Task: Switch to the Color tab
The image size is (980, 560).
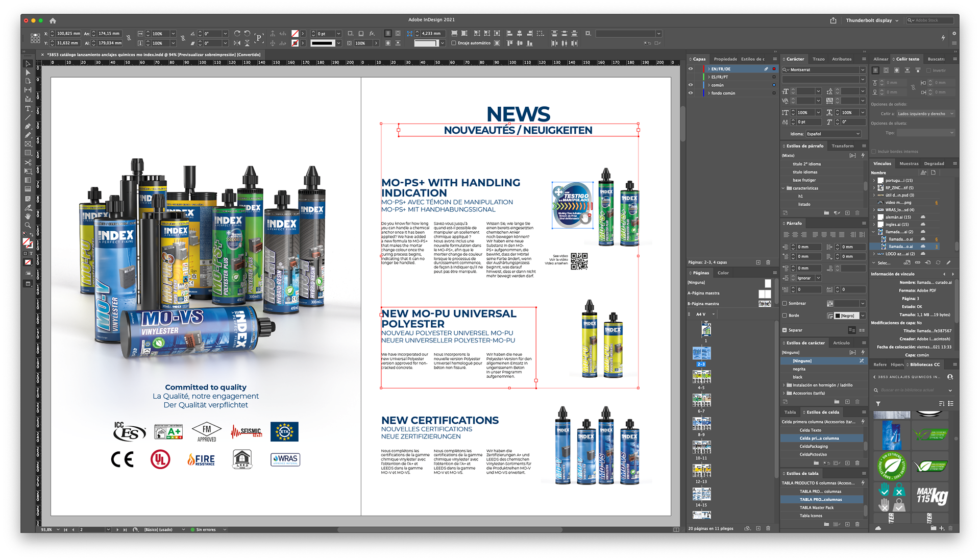Action: tap(723, 273)
